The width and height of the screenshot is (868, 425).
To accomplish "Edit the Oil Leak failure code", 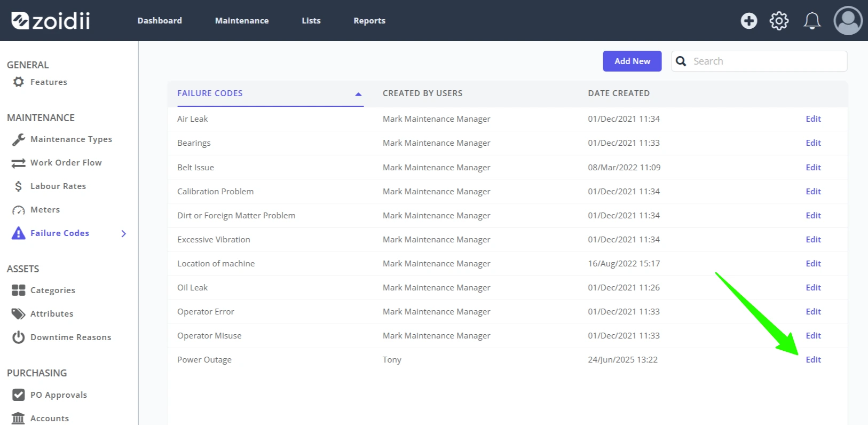I will (813, 288).
